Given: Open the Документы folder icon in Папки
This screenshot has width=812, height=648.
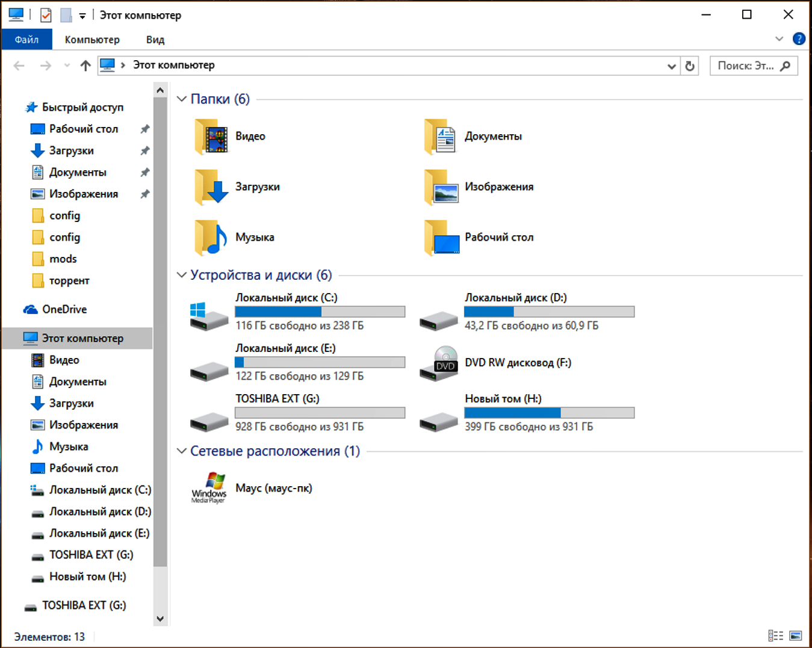Looking at the screenshot, I should (x=441, y=137).
